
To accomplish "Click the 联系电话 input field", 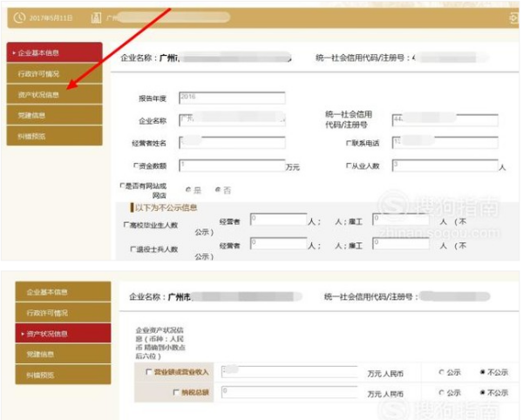I will [x=445, y=143].
